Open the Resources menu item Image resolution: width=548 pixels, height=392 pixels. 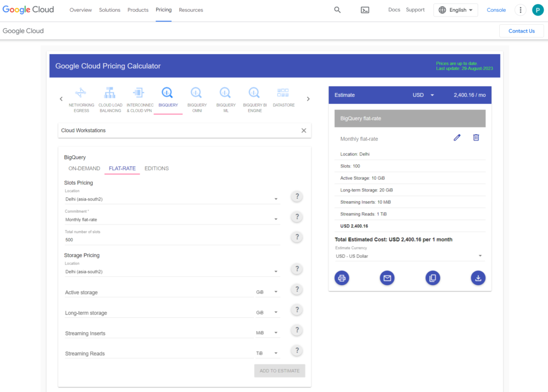[191, 10]
